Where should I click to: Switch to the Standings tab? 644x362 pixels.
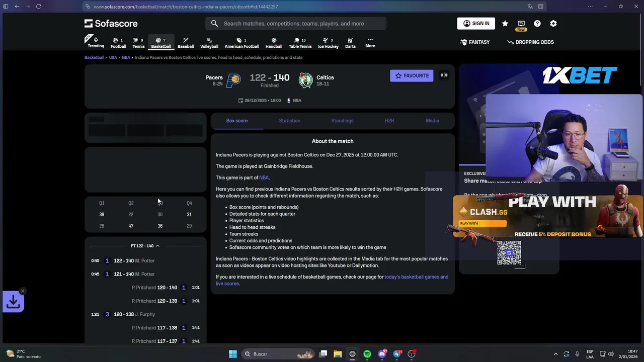(x=342, y=121)
